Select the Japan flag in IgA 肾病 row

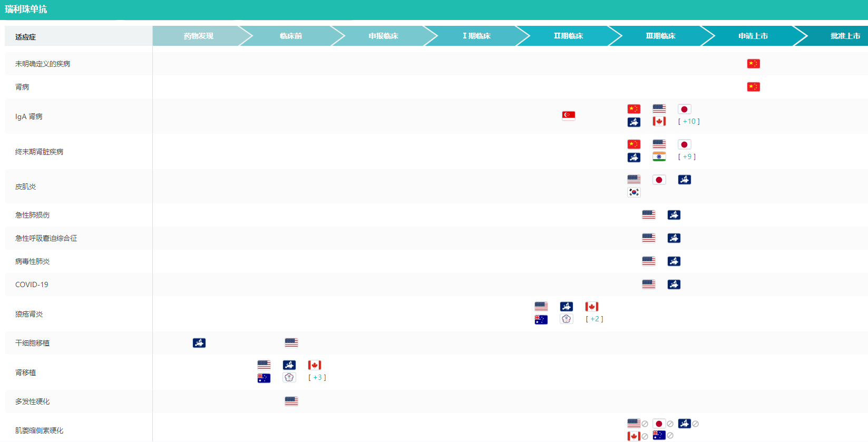pyautogui.click(x=685, y=109)
